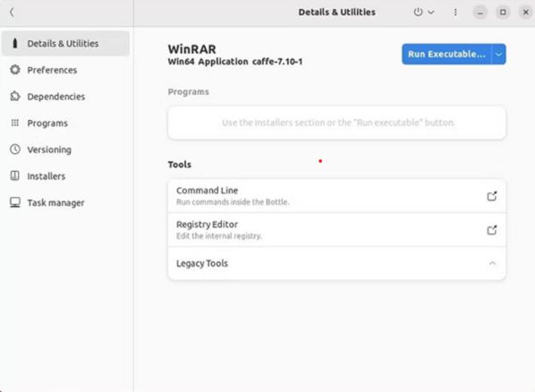Viewport: 535px width, 392px height.
Task: Click the Dependencies puzzle icon
Action: [x=14, y=97]
